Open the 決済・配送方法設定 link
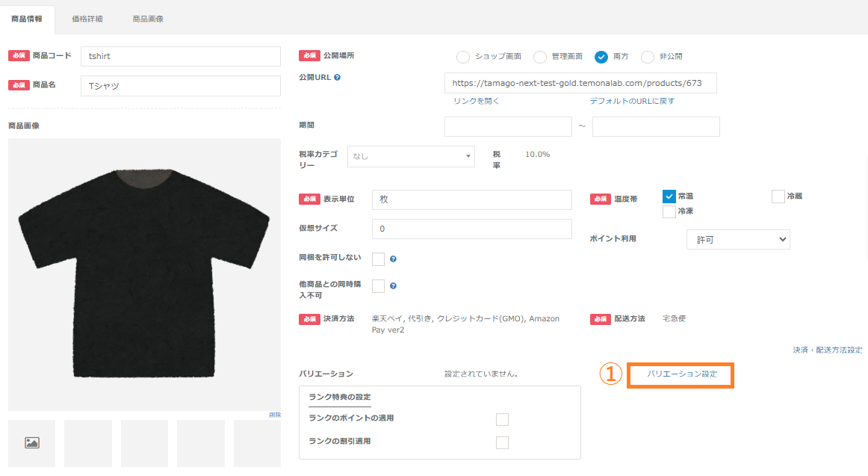The height and width of the screenshot is (476, 868). (828, 350)
